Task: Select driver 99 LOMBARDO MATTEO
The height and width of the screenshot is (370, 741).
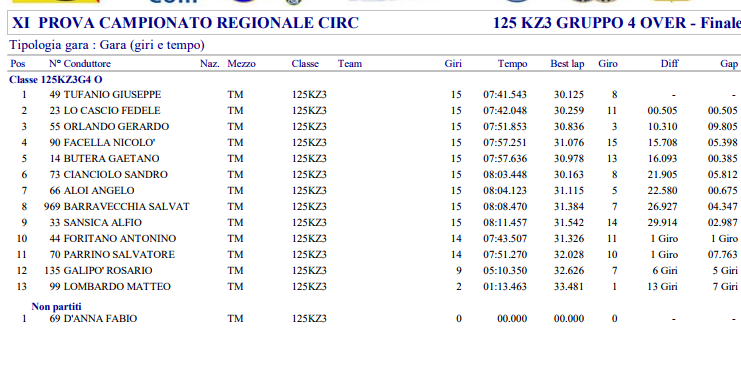Action: click(110, 287)
